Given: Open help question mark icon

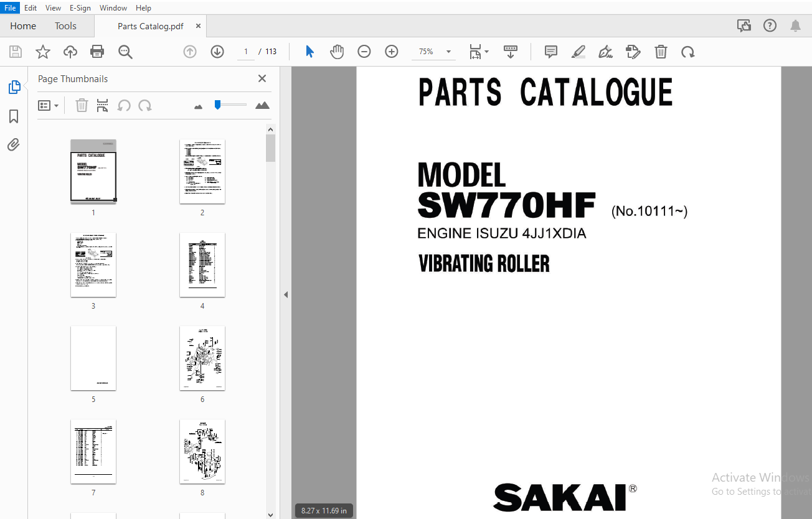Looking at the screenshot, I should (x=770, y=26).
